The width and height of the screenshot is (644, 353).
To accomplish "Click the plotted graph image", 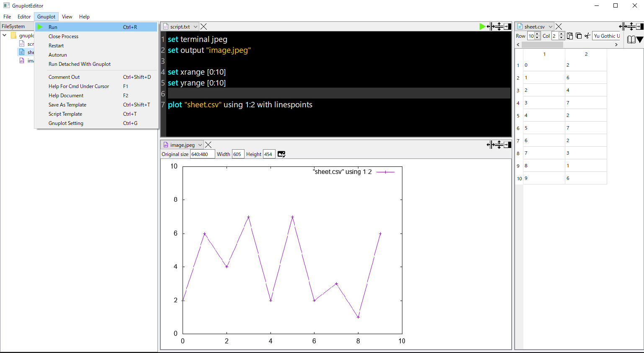I will click(288, 254).
